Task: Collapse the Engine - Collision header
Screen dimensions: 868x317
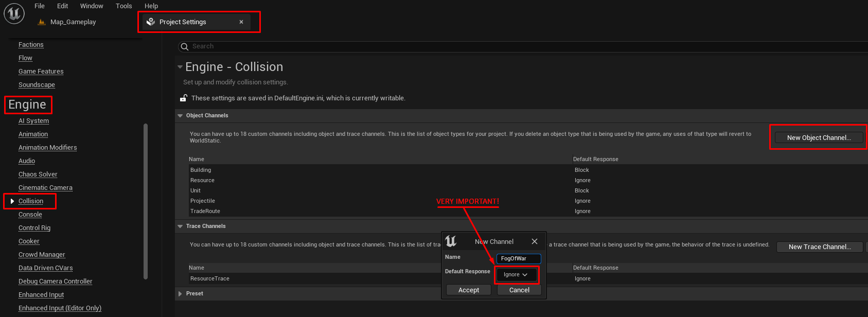Action: pyautogui.click(x=180, y=67)
